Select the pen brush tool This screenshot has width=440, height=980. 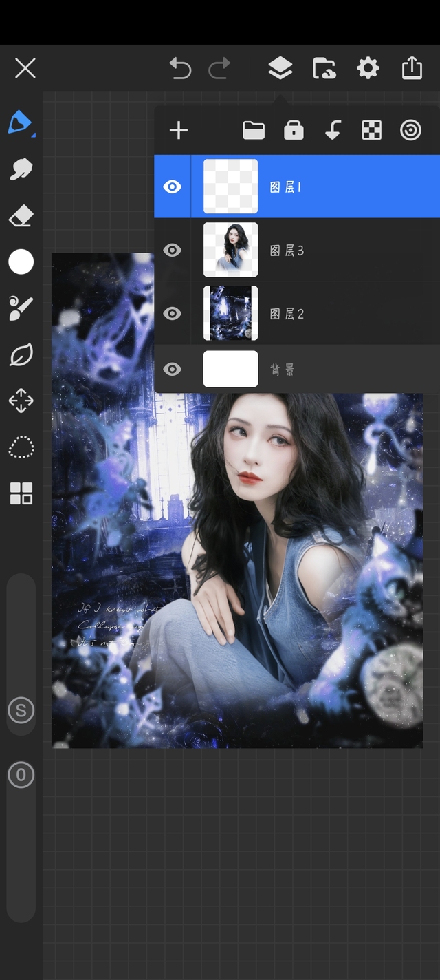pos(20,122)
